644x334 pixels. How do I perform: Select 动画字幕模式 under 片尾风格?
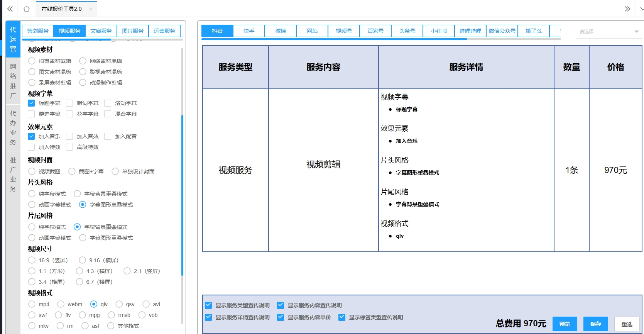[32, 238]
